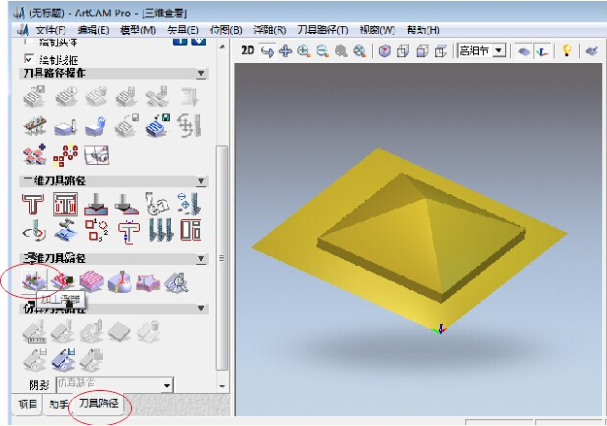The image size is (607, 426).
Task: Select the third shaded-face cube view icon
Action: point(422,51)
